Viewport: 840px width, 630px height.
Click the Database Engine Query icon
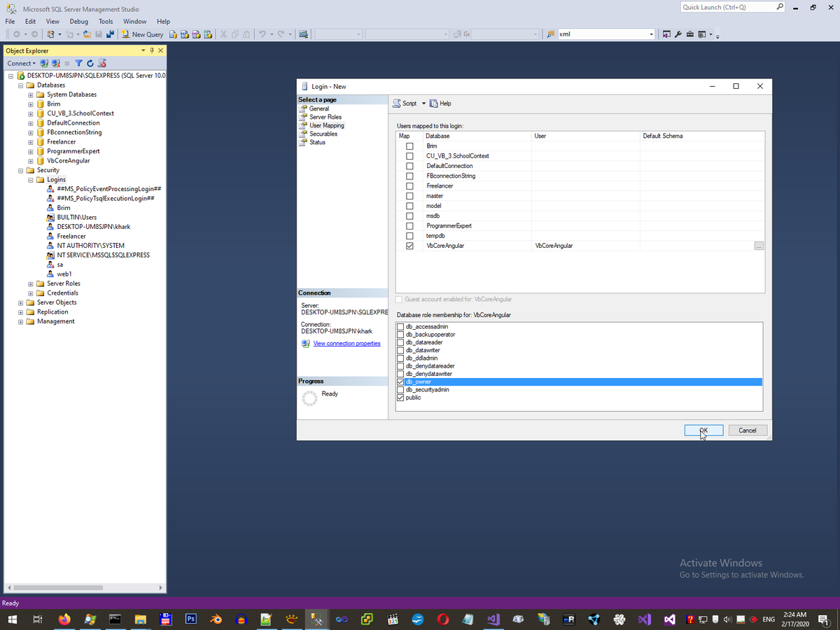coord(174,34)
